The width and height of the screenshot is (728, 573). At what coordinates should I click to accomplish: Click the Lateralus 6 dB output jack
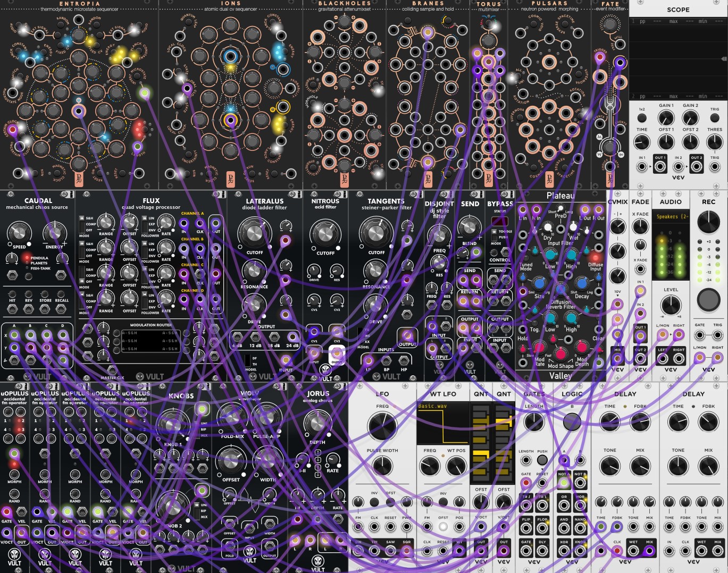[x=237, y=337]
